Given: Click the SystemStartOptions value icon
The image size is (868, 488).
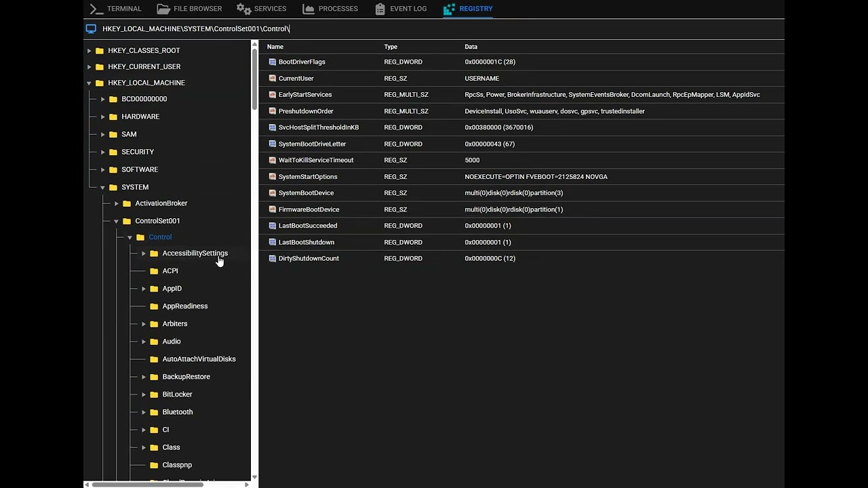Looking at the screenshot, I should point(273,177).
